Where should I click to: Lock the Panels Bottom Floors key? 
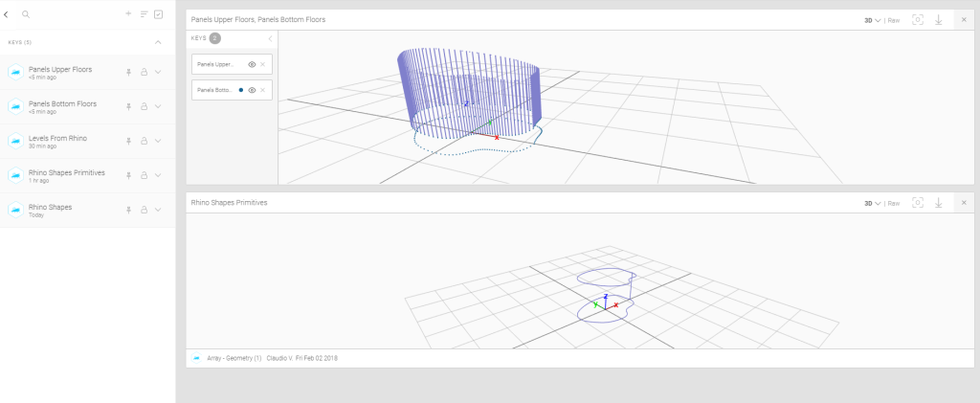[144, 106]
